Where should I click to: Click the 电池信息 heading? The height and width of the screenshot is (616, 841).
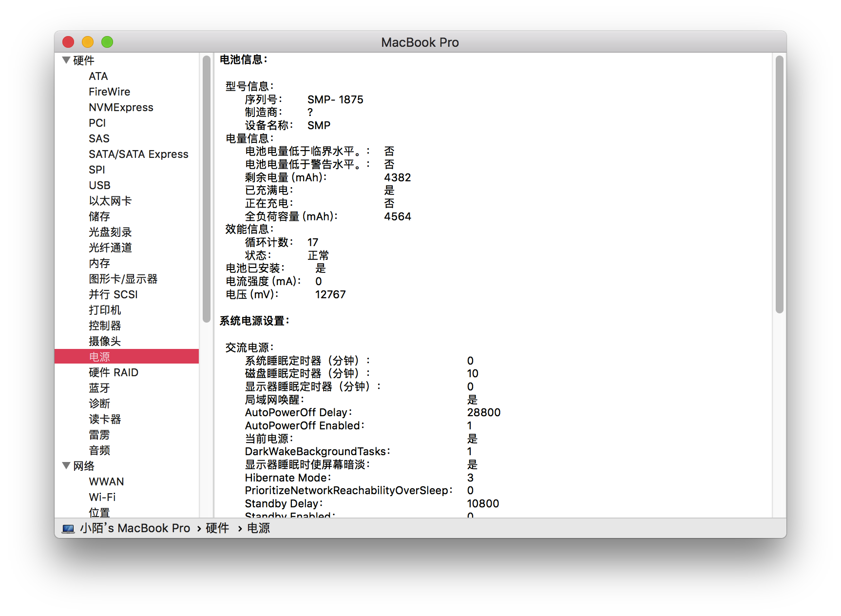[x=243, y=59]
